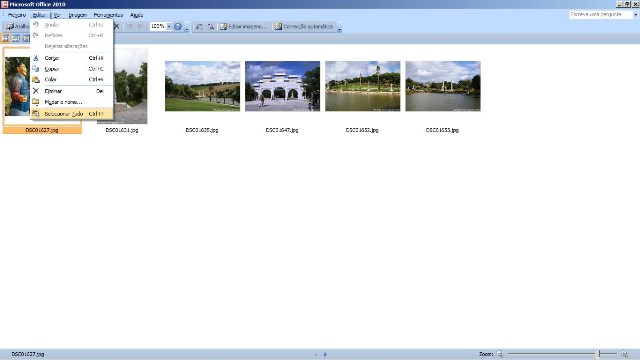Switch to thumbnail view icon
Image resolution: width=640 pixels, height=360 pixels.
[x=5, y=38]
